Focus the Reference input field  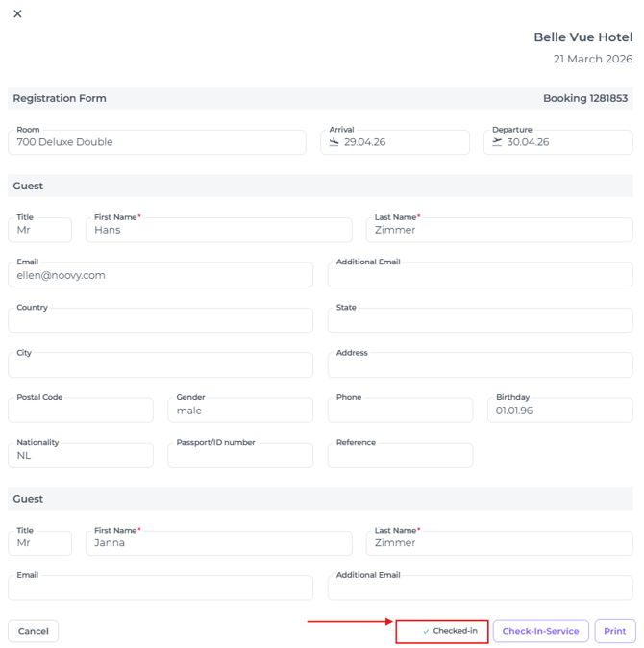pos(400,456)
